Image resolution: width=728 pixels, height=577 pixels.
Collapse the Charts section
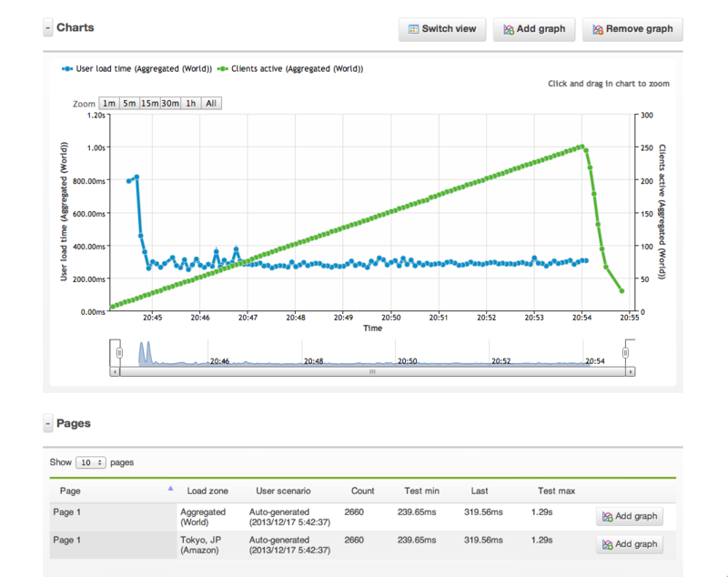click(x=48, y=28)
